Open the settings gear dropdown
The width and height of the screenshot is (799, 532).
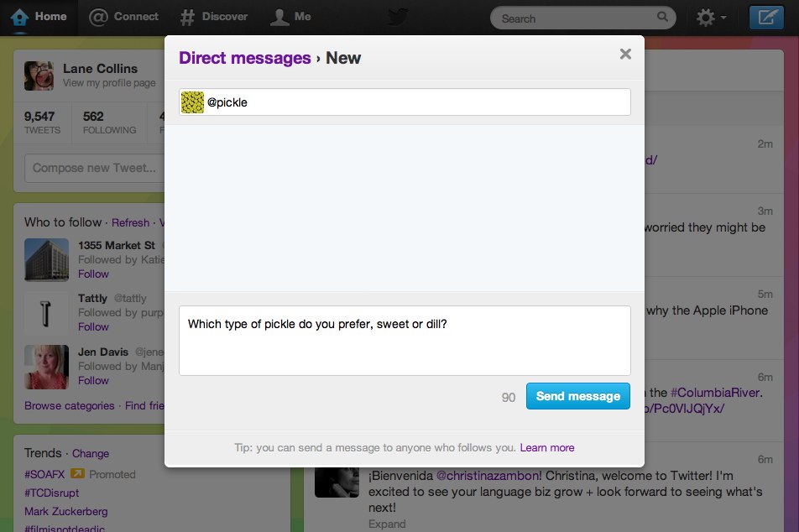(711, 18)
